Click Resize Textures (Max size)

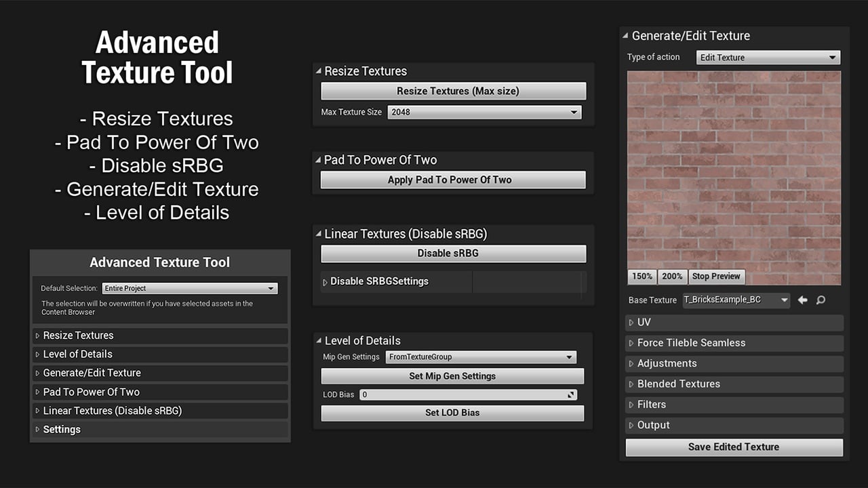tap(452, 91)
